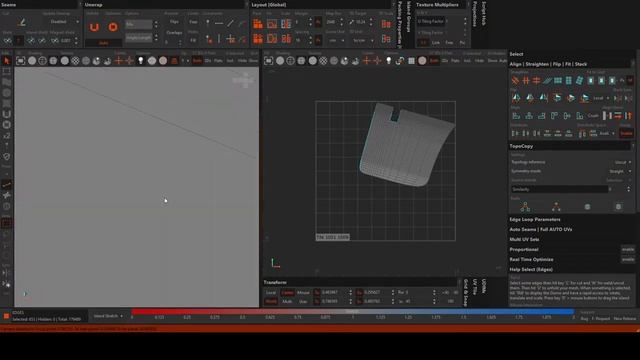Open the Angle/Length options dropdown
The width and height of the screenshot is (640, 360).
[142, 38]
